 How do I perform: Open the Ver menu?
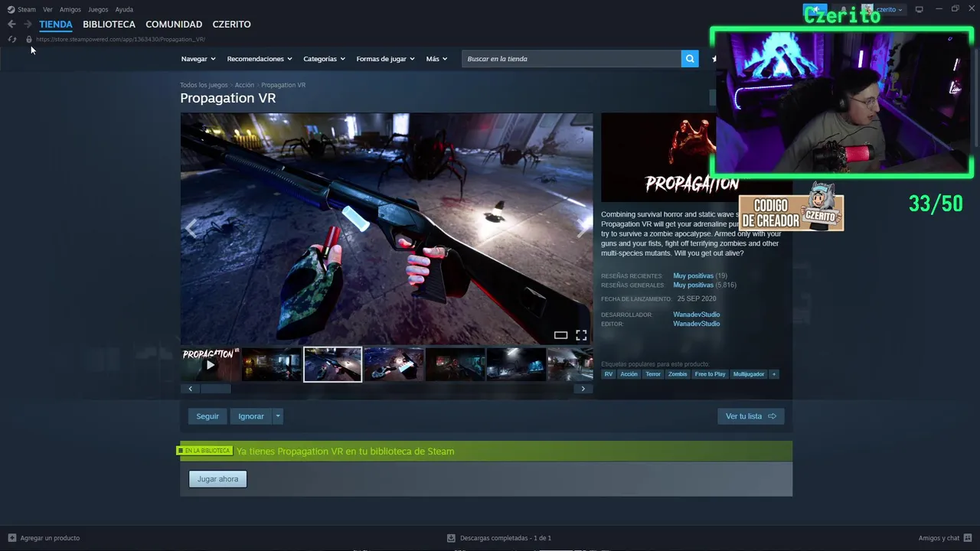(47, 9)
